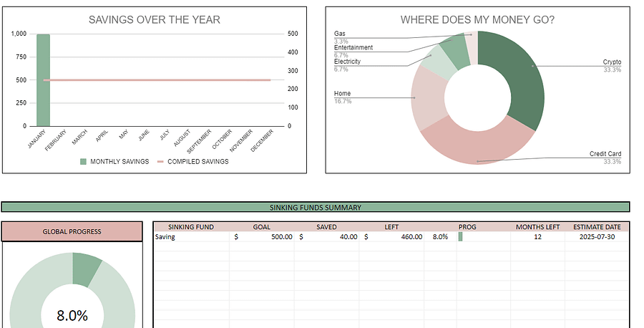
Task: Click the DECEMBER axis label
Action: (262, 140)
